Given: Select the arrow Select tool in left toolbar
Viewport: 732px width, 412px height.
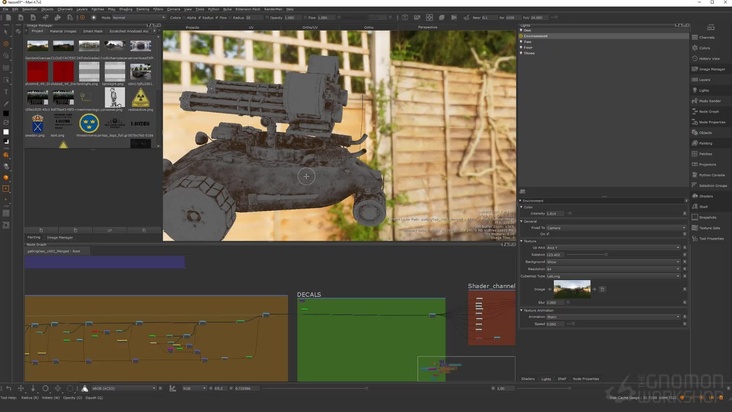Looking at the screenshot, I should tap(6, 32).
